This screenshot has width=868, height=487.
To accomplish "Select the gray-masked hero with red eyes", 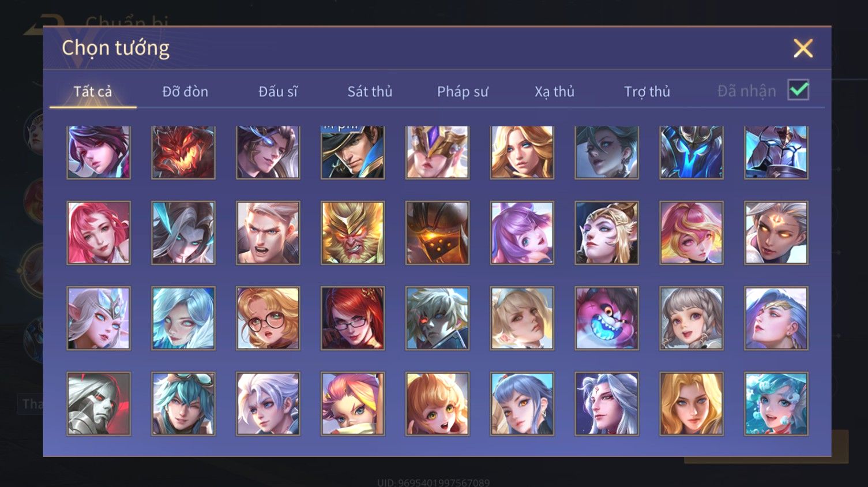I will [99, 403].
